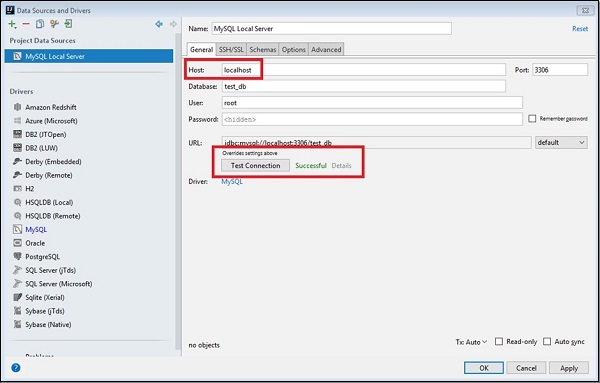Toggle the Read-only checkbox
The width and height of the screenshot is (600, 383).
[x=499, y=341]
